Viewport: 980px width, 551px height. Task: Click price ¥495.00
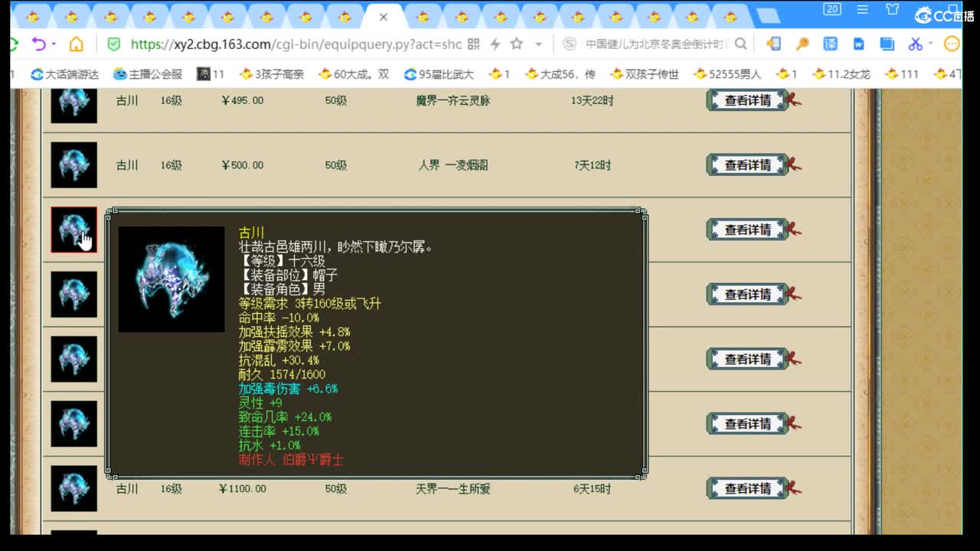(242, 100)
